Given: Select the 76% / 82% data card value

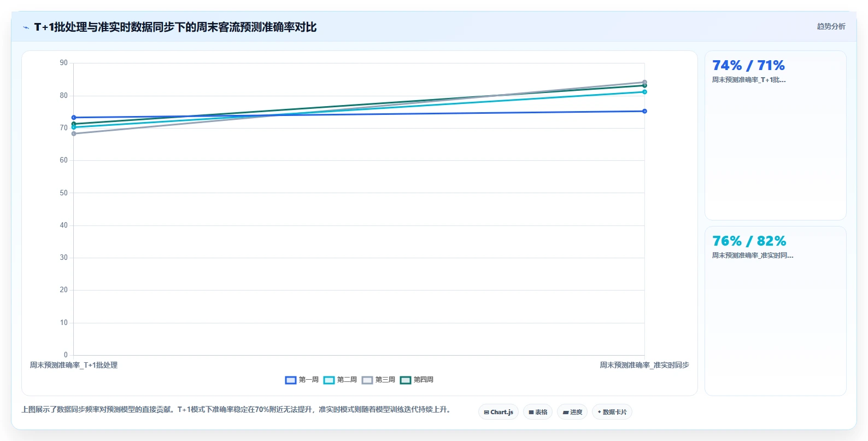Looking at the screenshot, I should click(x=749, y=241).
